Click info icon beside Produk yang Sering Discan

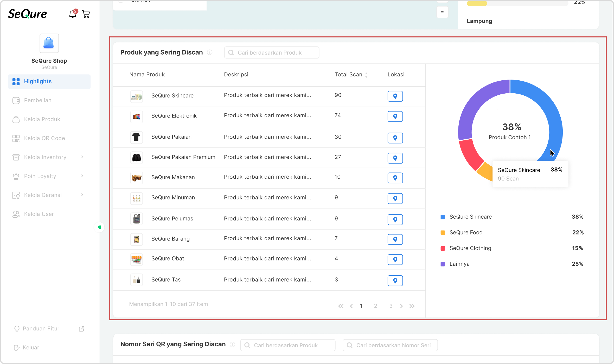pyautogui.click(x=210, y=53)
